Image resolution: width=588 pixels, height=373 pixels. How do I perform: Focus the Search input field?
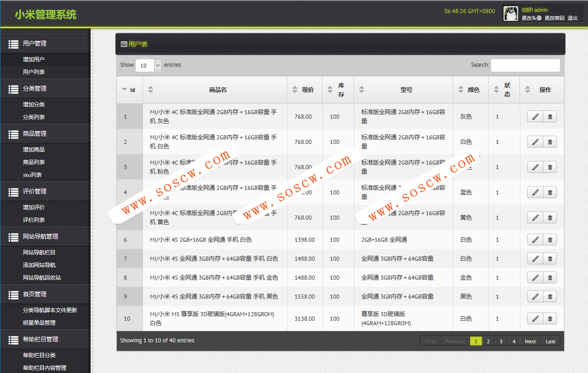pyautogui.click(x=525, y=65)
